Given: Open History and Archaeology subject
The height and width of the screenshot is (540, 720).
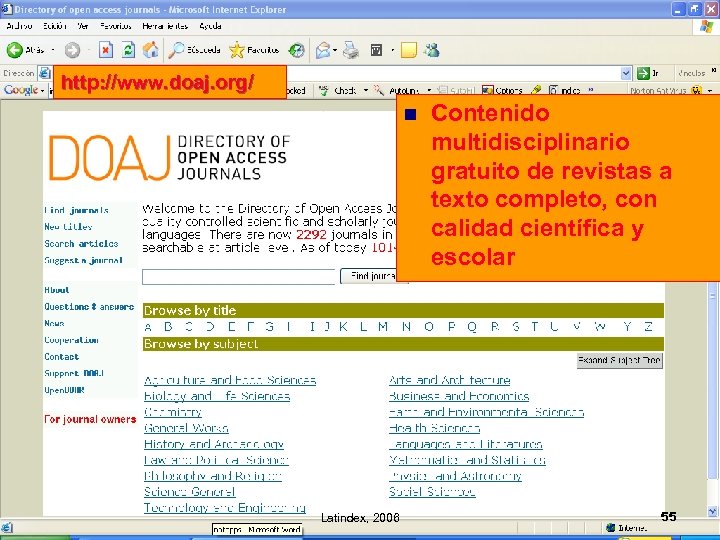Looking at the screenshot, I should click(214, 444).
